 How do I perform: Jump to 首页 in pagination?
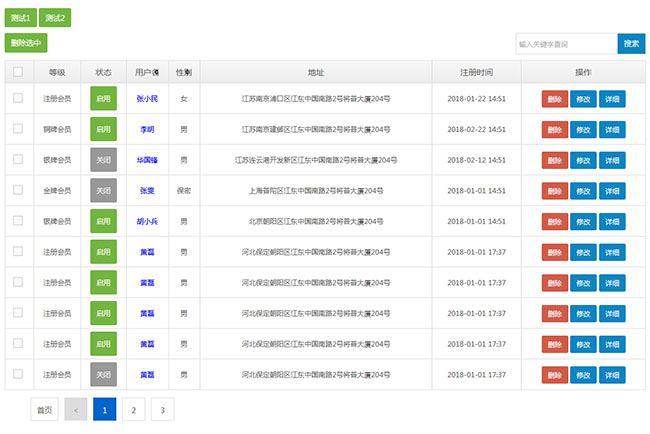[44, 409]
